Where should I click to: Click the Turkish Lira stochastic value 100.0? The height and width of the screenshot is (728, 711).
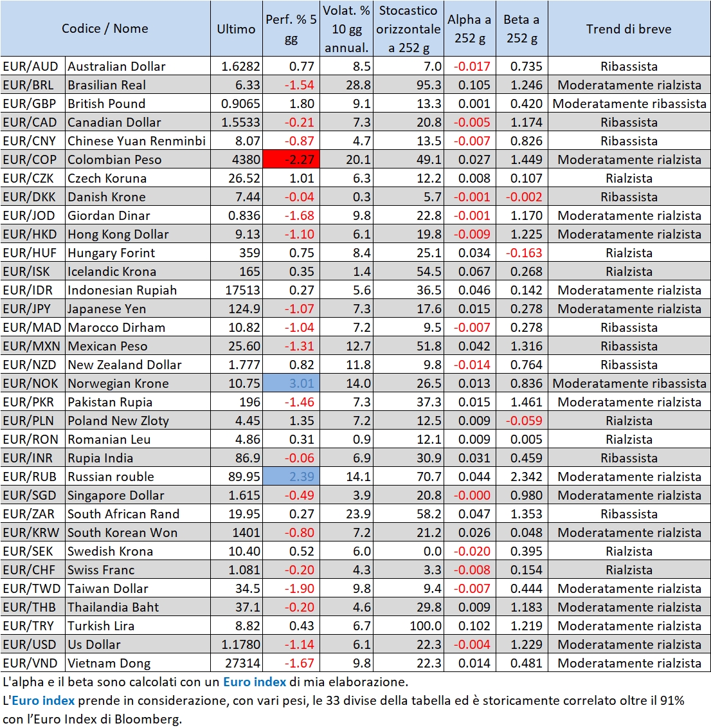click(408, 626)
